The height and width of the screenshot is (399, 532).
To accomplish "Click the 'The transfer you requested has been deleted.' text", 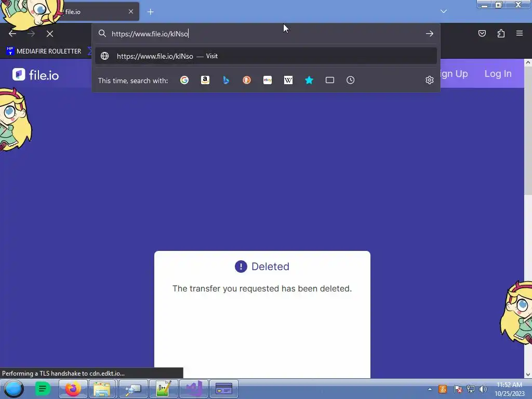I will (x=262, y=288).
